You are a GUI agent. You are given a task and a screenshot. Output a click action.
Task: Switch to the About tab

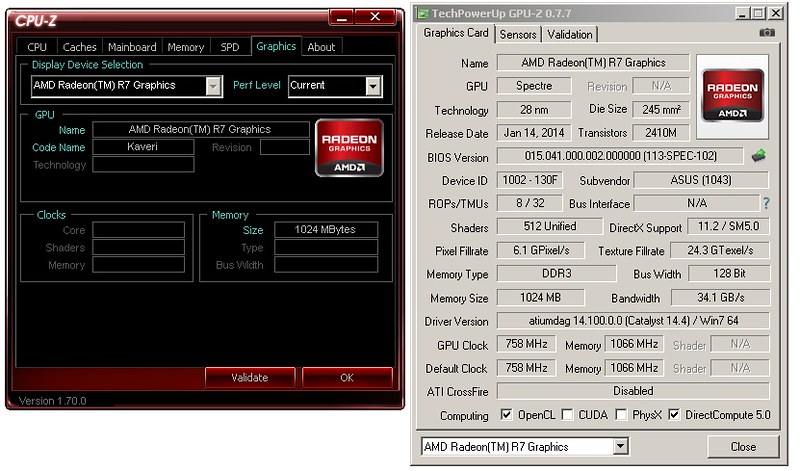321,47
